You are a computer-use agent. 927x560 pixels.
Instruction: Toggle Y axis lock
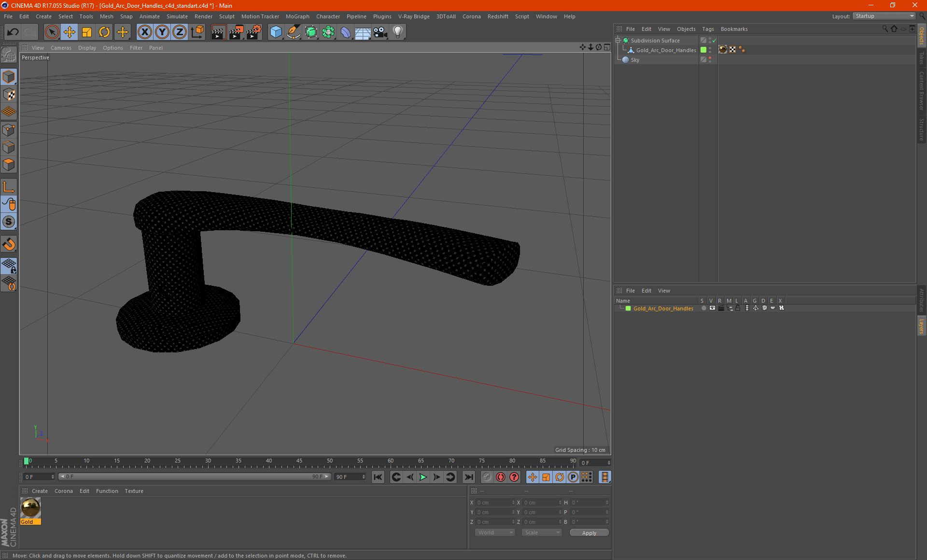click(x=162, y=32)
